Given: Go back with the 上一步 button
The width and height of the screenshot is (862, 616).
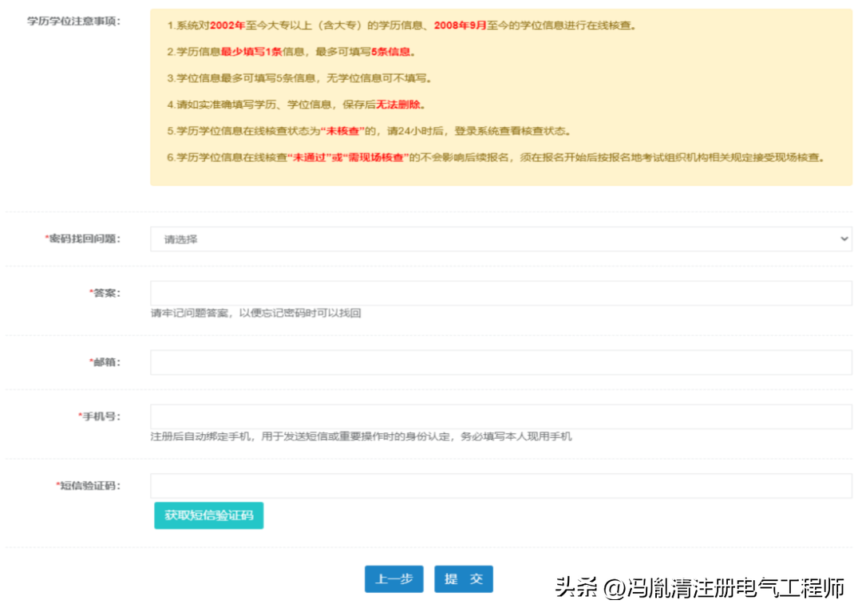Looking at the screenshot, I should point(393,579).
